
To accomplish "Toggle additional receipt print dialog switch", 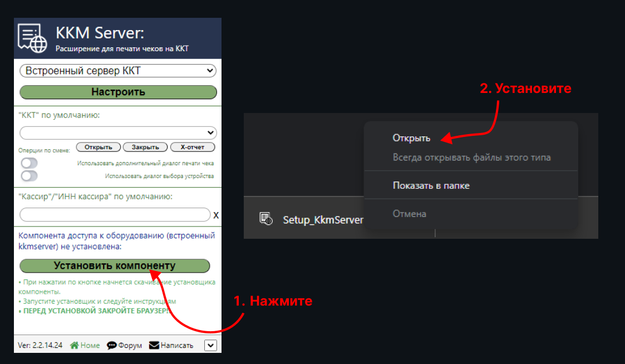I will [29, 163].
